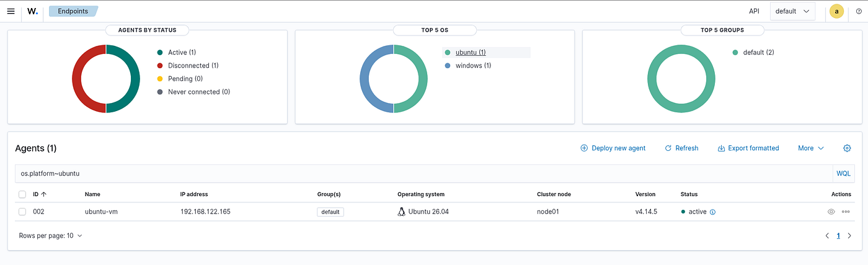Screen dimensions: 868x265
Task: Click Deploy new agent
Action: tap(613, 148)
